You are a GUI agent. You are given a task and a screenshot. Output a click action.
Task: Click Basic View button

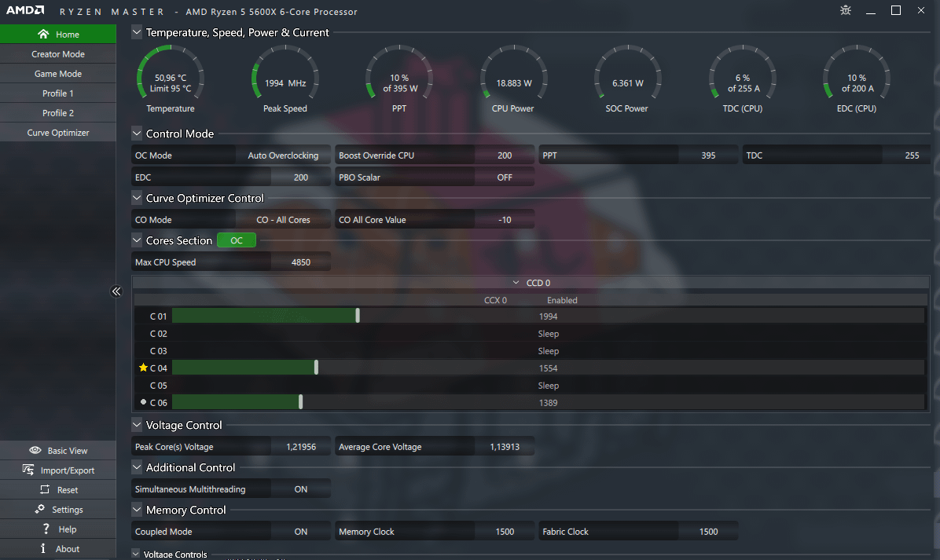tap(58, 450)
